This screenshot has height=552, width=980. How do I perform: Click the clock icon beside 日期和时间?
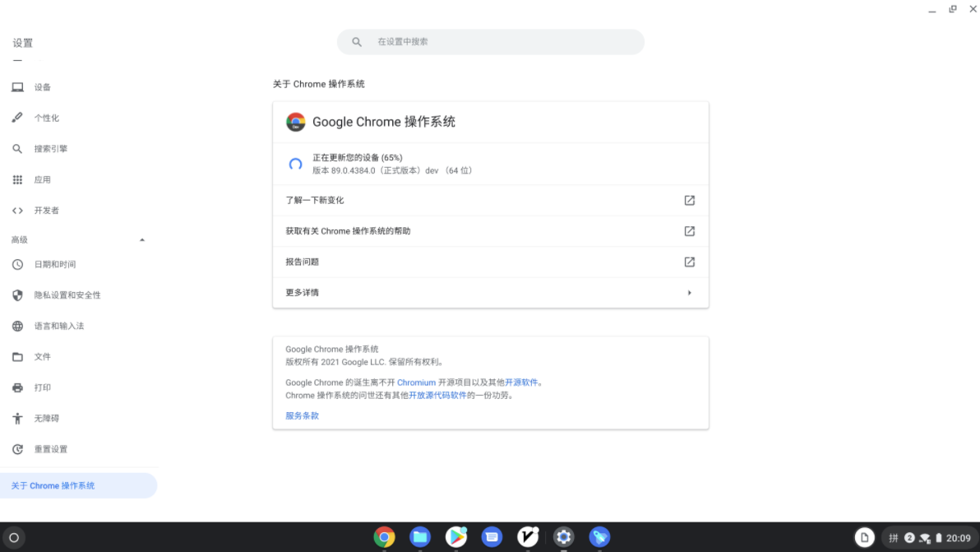17,264
